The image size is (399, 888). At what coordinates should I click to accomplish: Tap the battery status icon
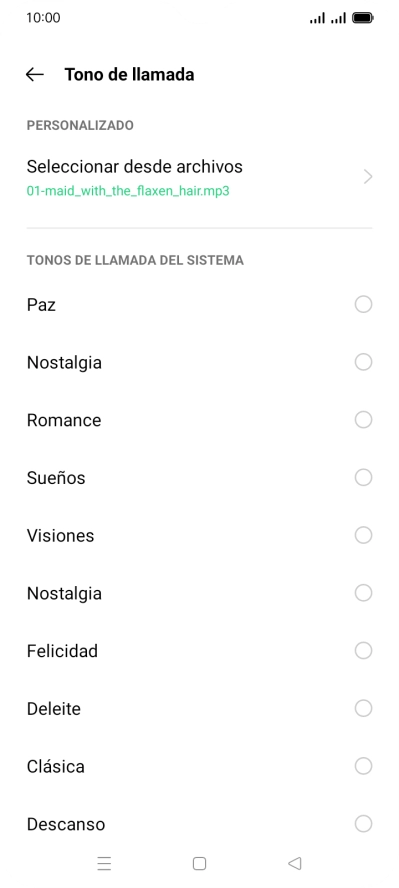click(362, 18)
